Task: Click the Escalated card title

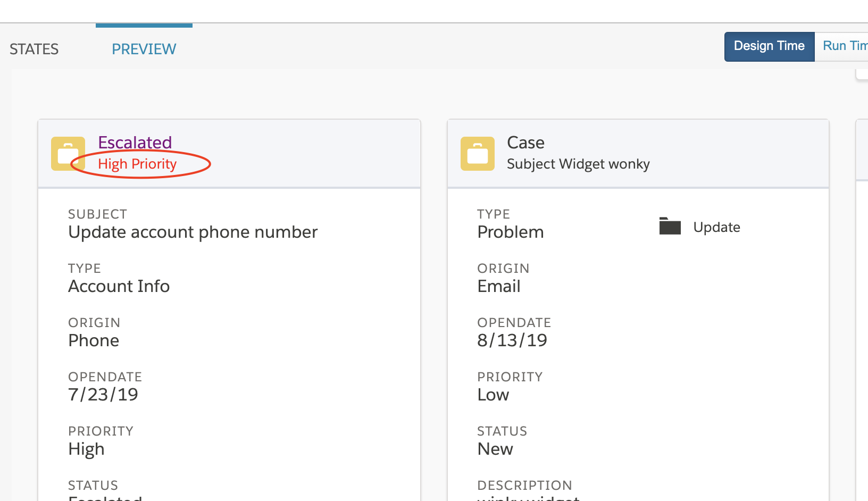Action: coord(135,143)
